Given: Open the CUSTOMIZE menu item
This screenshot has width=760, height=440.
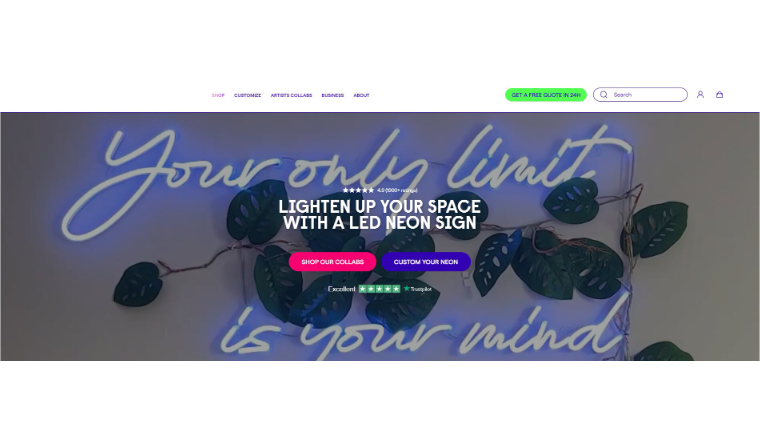Looking at the screenshot, I should point(248,95).
